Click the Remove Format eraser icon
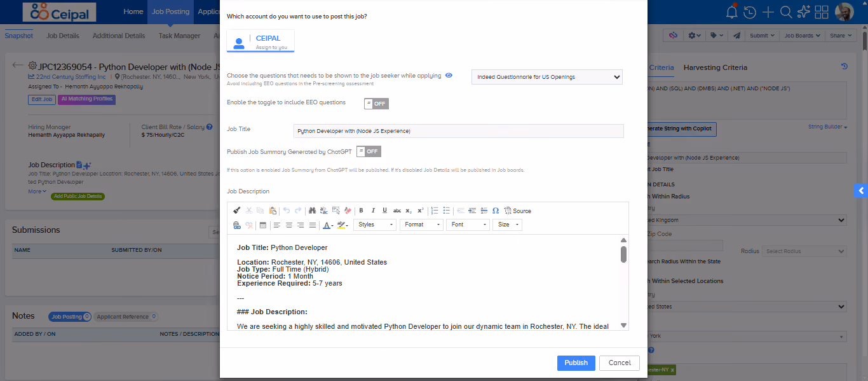The width and height of the screenshot is (868, 381). [x=348, y=211]
